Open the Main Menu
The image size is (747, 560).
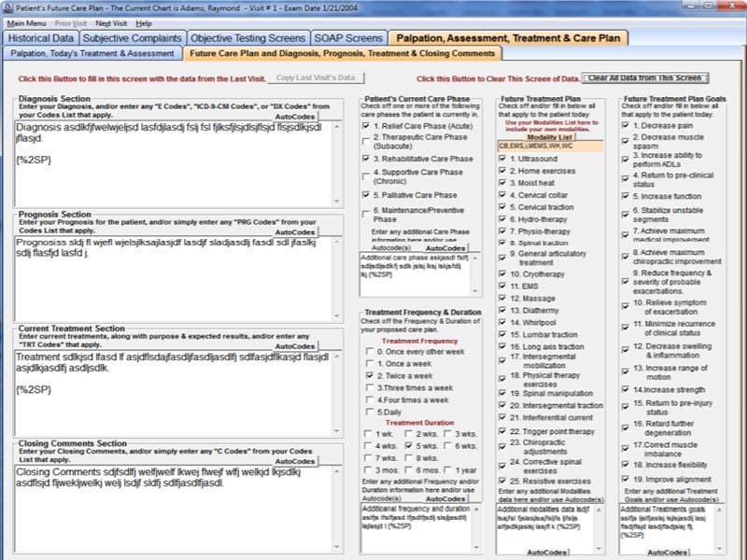(x=26, y=23)
